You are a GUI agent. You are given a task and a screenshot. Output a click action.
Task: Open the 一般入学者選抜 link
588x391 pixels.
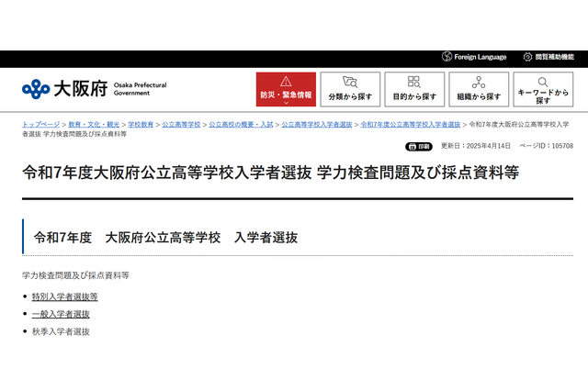pos(61,314)
